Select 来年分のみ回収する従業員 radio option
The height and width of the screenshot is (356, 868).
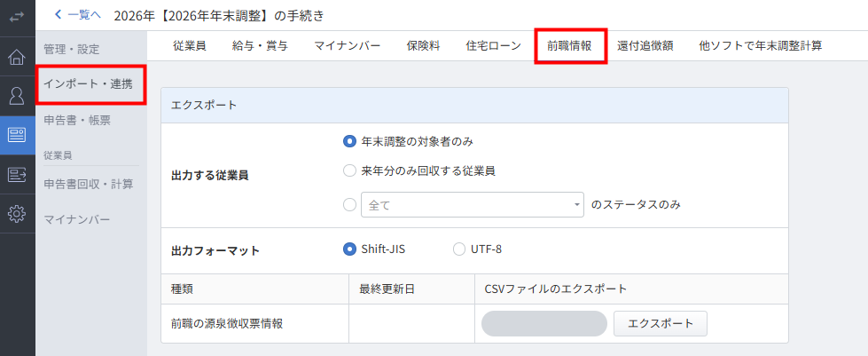(x=349, y=171)
